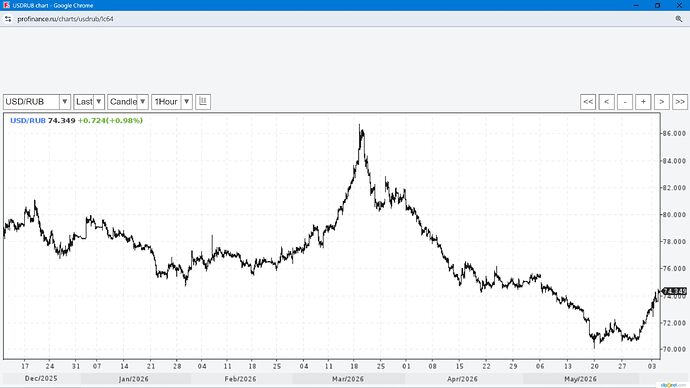
Task: Click the +0.724(+0.98%) change value
Action: (110, 121)
